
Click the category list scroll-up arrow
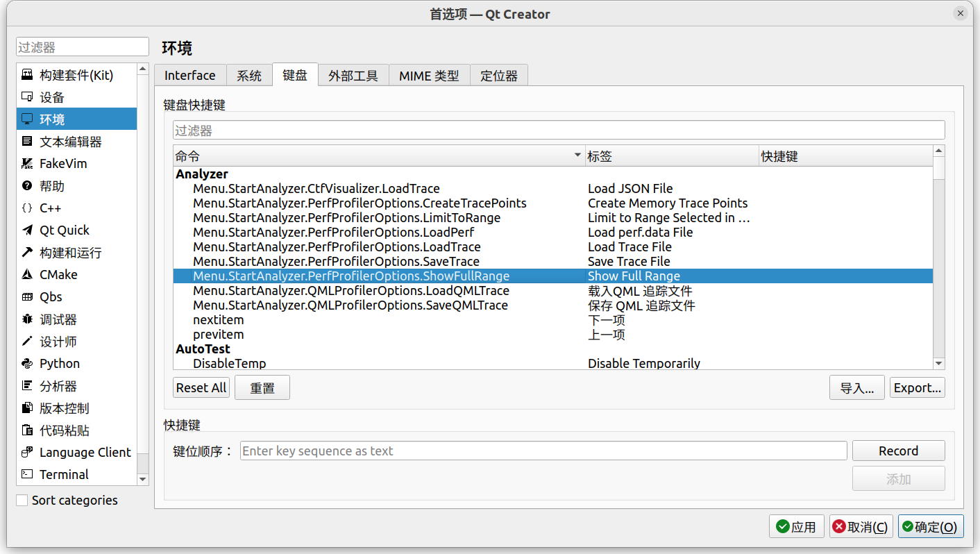[x=143, y=69]
